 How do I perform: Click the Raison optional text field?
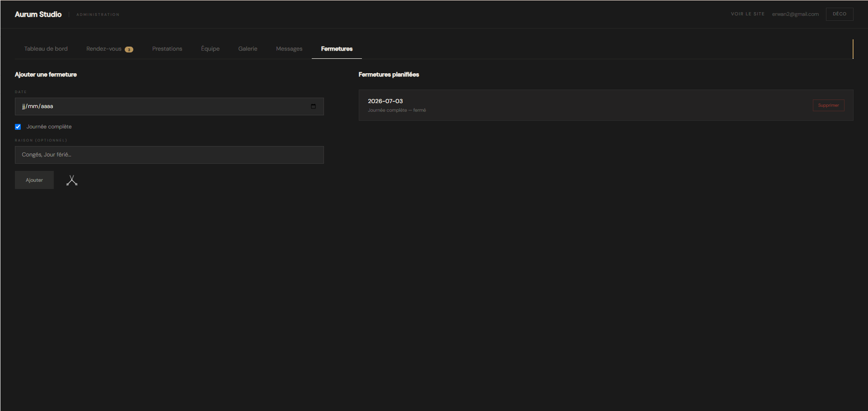[169, 155]
